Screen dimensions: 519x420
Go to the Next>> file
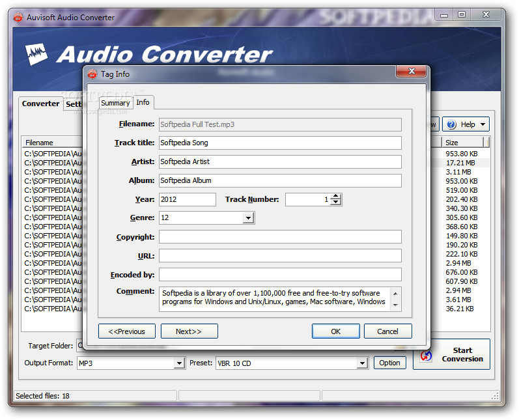tap(189, 331)
